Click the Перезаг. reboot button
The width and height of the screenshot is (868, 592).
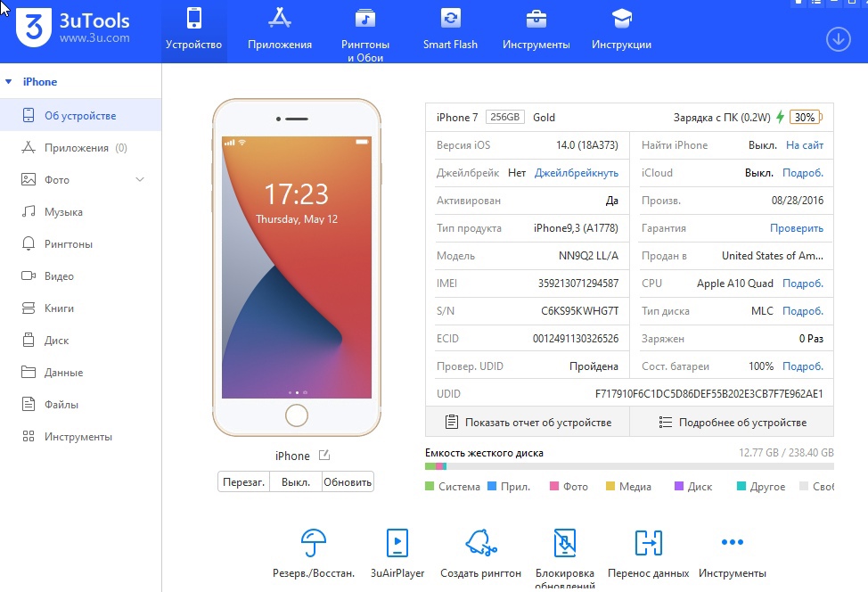pos(243,481)
